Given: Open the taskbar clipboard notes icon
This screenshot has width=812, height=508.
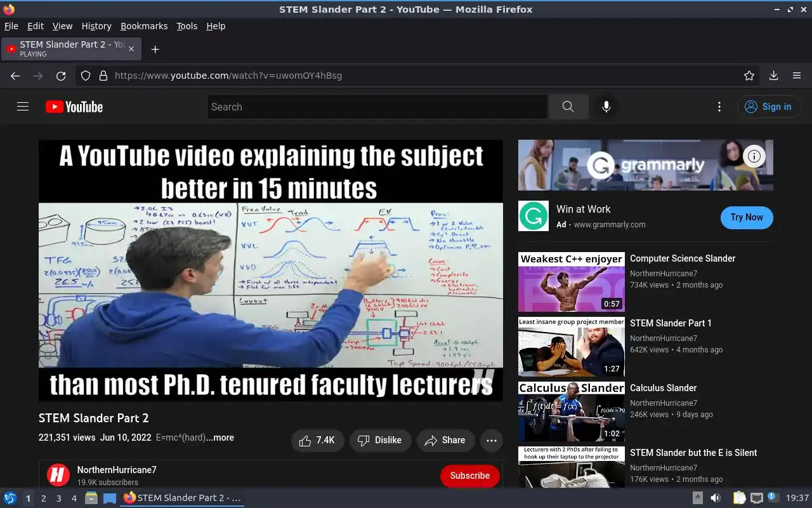Looking at the screenshot, I should [x=739, y=498].
